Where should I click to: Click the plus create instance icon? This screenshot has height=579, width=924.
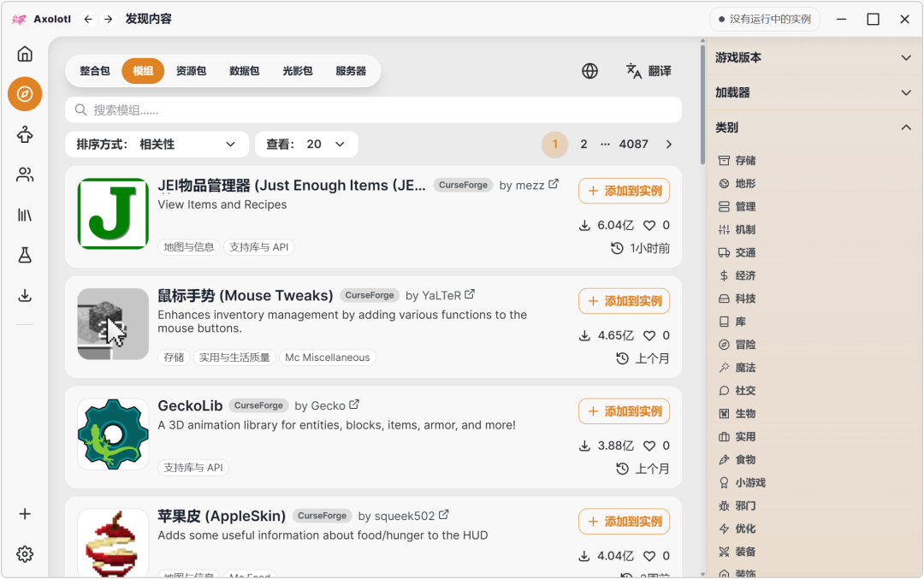pos(25,514)
